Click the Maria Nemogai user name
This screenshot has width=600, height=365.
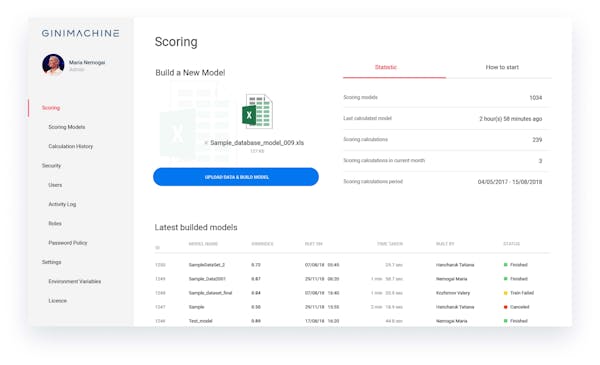(x=87, y=62)
